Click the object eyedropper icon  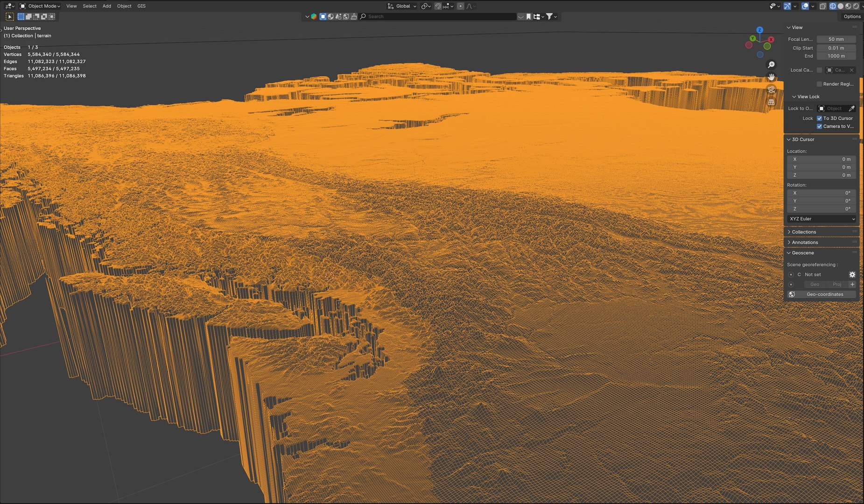[x=852, y=108]
